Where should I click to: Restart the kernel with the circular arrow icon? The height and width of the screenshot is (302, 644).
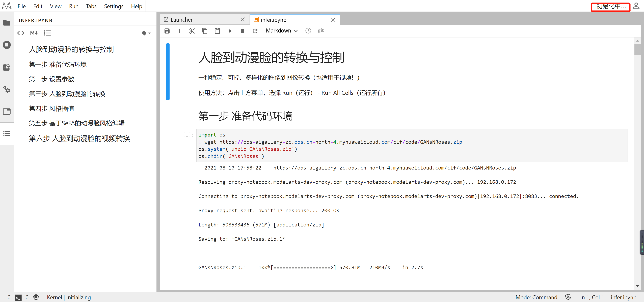tap(255, 31)
